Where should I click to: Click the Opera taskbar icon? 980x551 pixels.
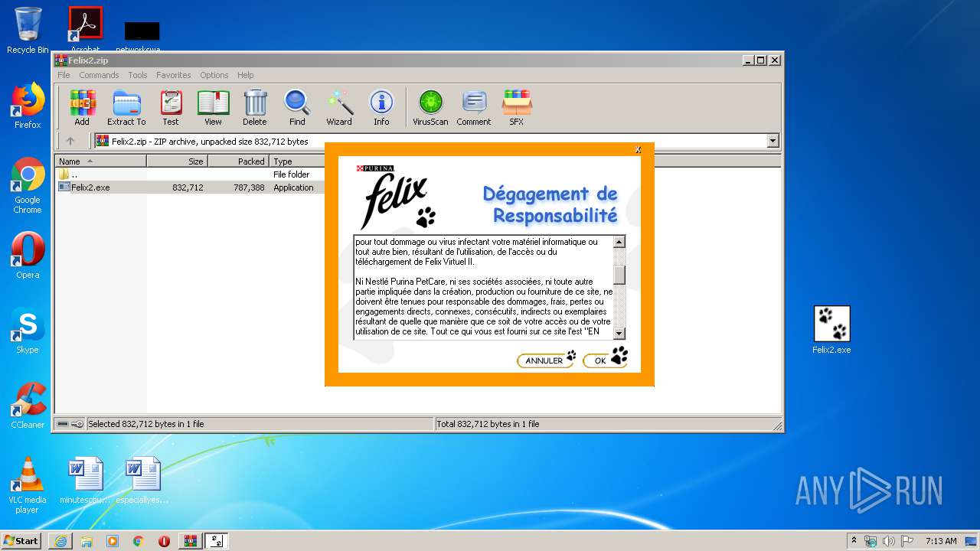164,541
